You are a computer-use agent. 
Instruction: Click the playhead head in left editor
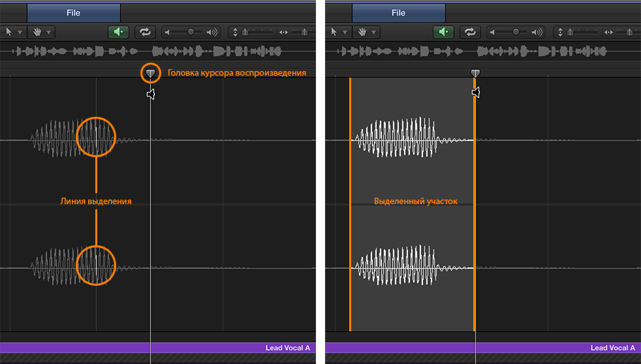coord(150,73)
